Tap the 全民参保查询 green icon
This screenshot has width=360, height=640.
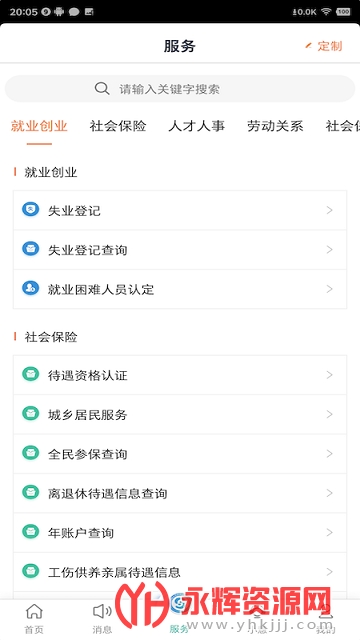(31, 453)
